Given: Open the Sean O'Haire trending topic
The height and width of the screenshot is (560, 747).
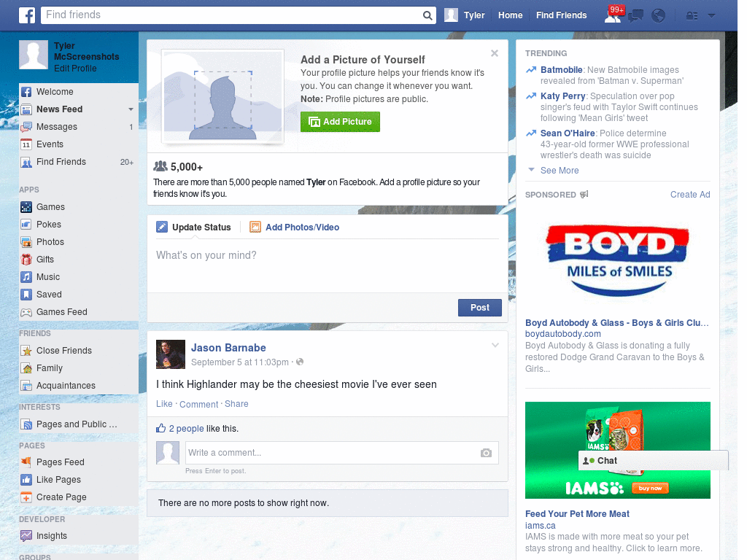Looking at the screenshot, I should point(568,133).
